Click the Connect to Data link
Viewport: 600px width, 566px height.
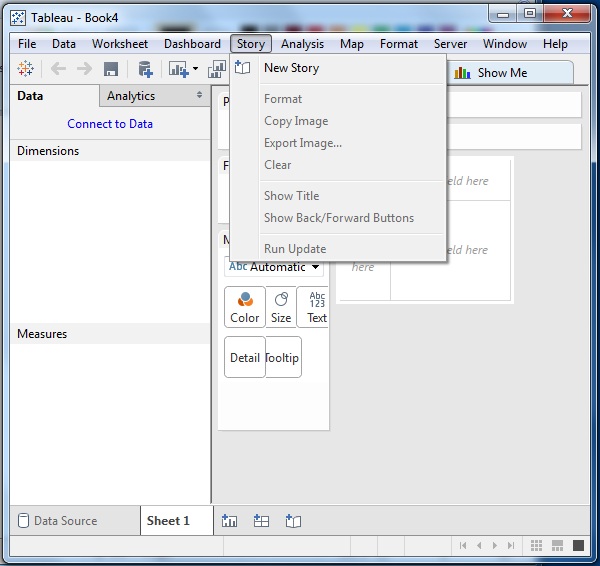[110, 124]
